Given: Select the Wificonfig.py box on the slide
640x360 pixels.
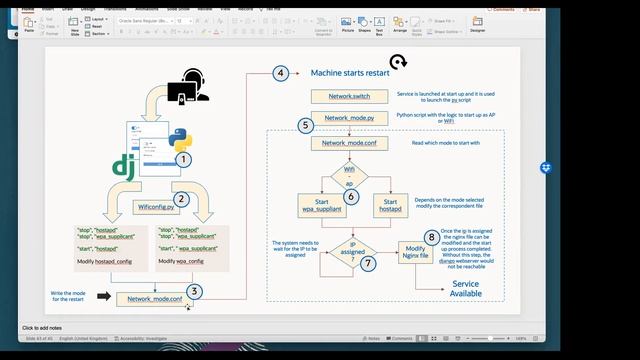Looking at the screenshot, I should 156,207.
